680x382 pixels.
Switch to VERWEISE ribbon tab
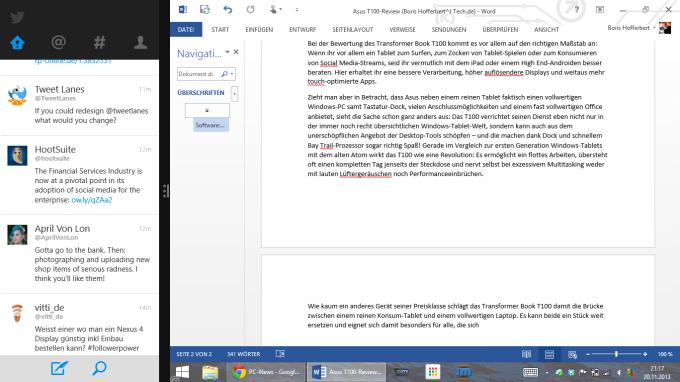[402, 29]
